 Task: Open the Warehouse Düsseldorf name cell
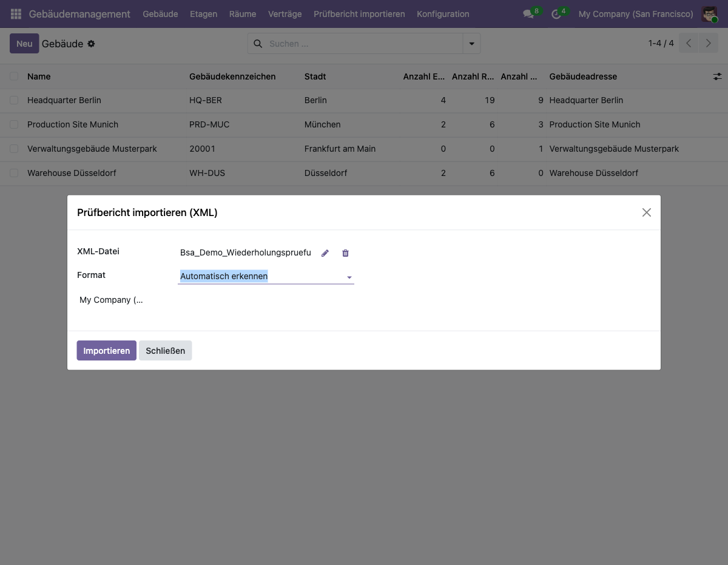(x=72, y=173)
